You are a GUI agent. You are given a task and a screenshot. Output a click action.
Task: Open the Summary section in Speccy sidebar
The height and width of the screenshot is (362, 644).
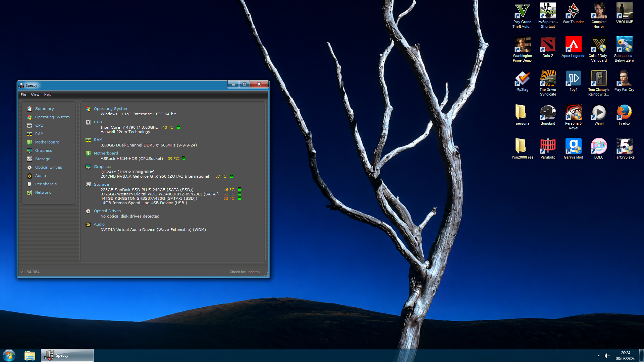[44, 109]
